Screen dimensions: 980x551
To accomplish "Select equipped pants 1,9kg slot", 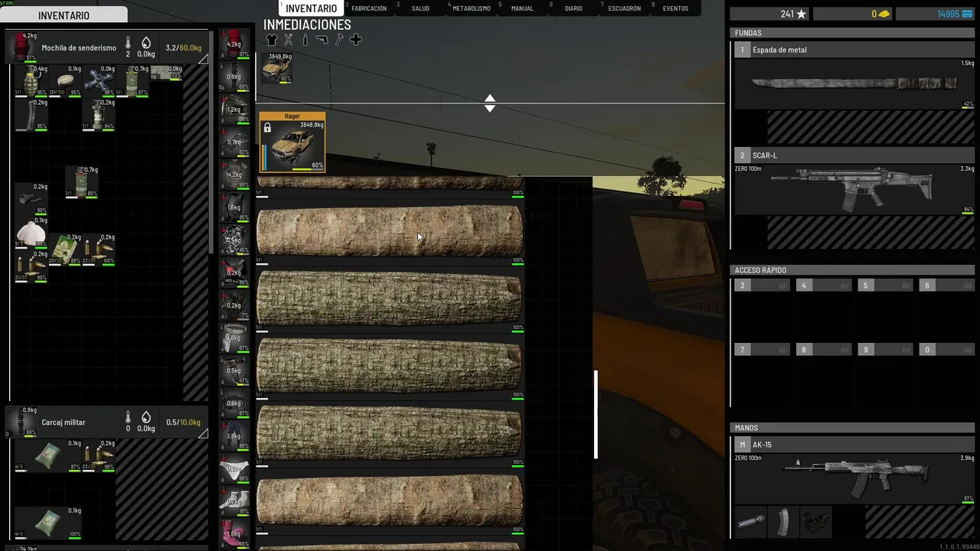I will [234, 437].
